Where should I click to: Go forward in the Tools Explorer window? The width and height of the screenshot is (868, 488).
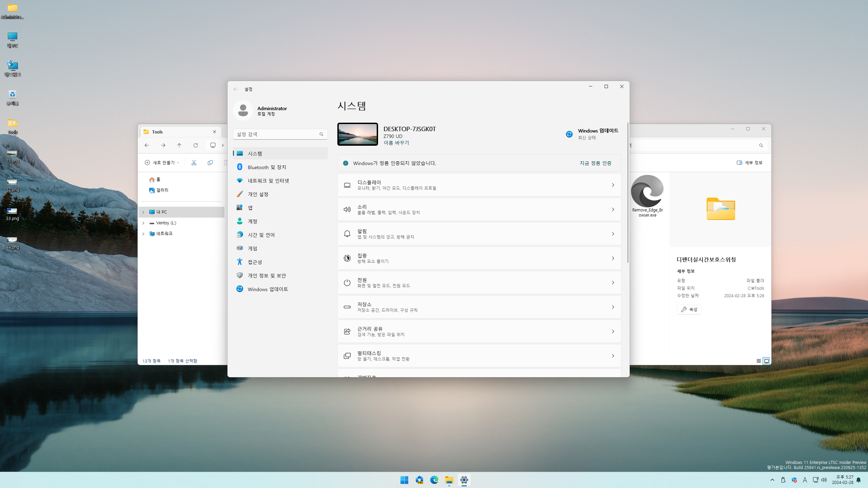(x=163, y=145)
